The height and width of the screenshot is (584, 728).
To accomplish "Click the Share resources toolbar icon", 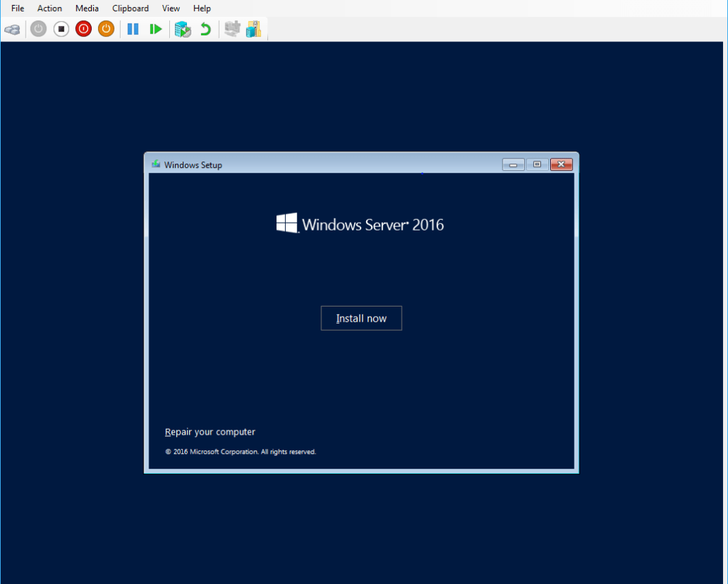I will (254, 28).
